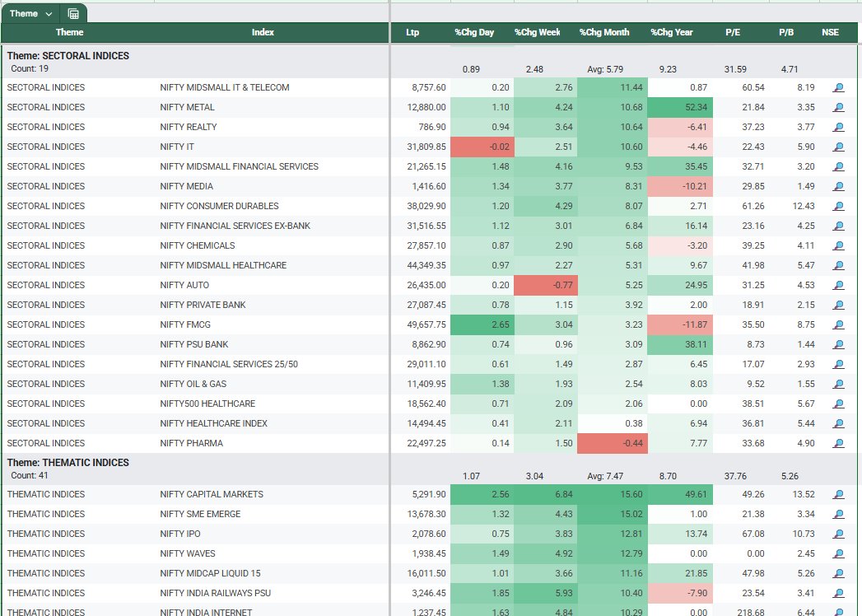Image resolution: width=862 pixels, height=616 pixels.
Task: Open NSE lookup icon for NIFTY PHARMA
Action: [838, 444]
